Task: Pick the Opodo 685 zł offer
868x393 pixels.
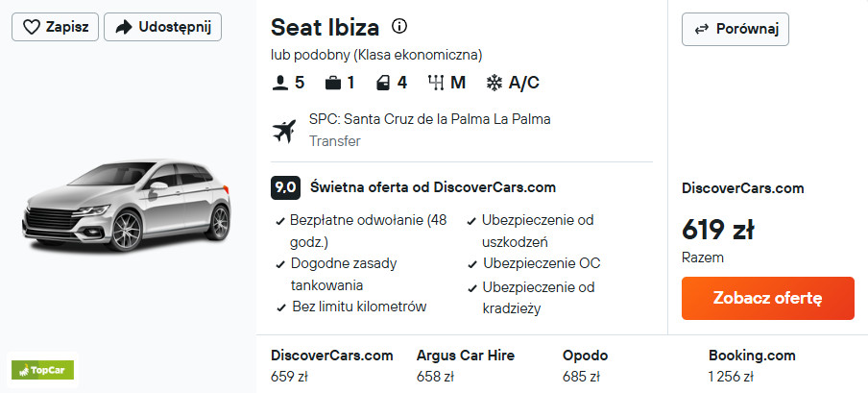Action: [x=587, y=365]
